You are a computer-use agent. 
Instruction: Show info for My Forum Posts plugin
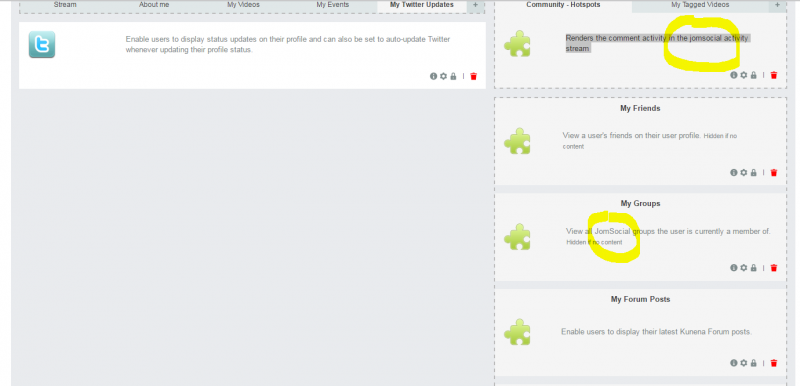[734, 363]
